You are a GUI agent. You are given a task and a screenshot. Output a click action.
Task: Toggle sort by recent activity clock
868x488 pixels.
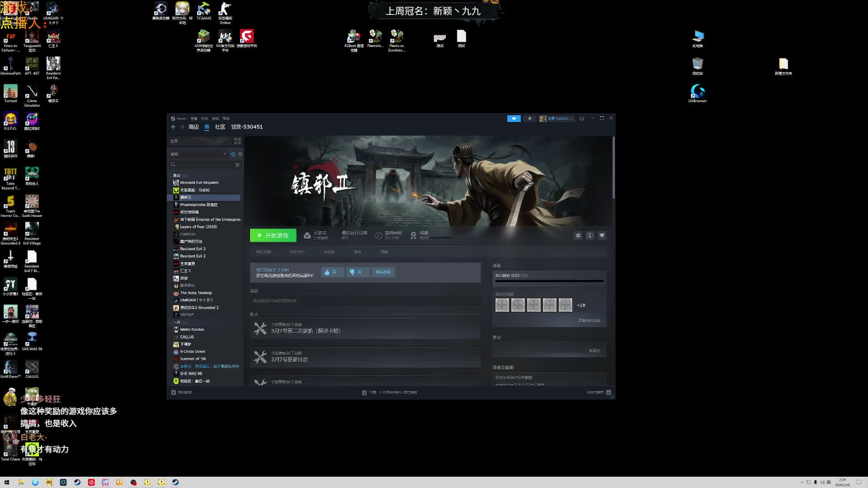(233, 154)
